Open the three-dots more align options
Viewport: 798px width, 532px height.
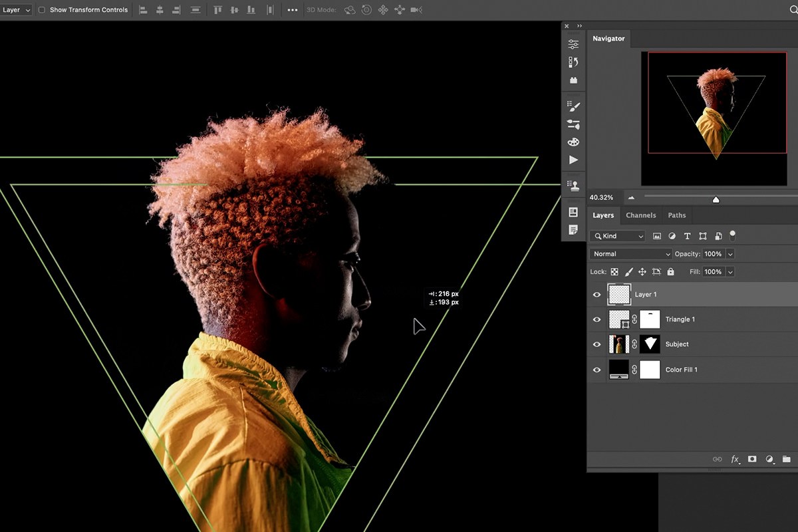tap(293, 10)
